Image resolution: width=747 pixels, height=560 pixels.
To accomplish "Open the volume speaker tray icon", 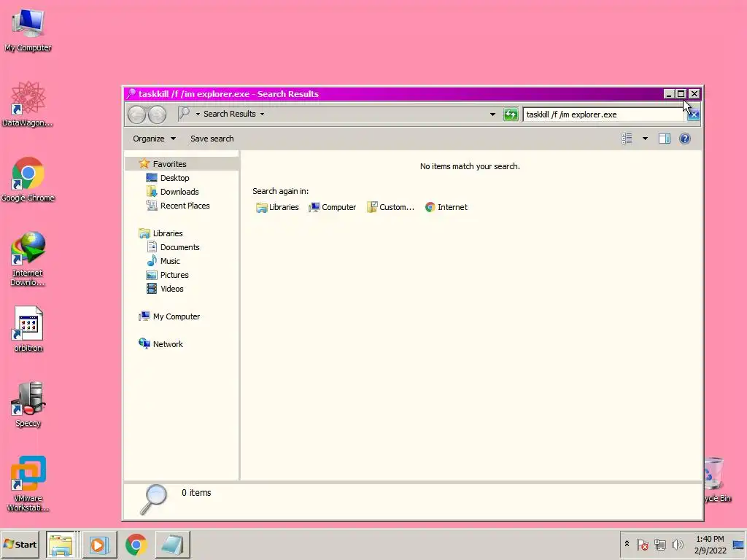I will pyautogui.click(x=677, y=544).
